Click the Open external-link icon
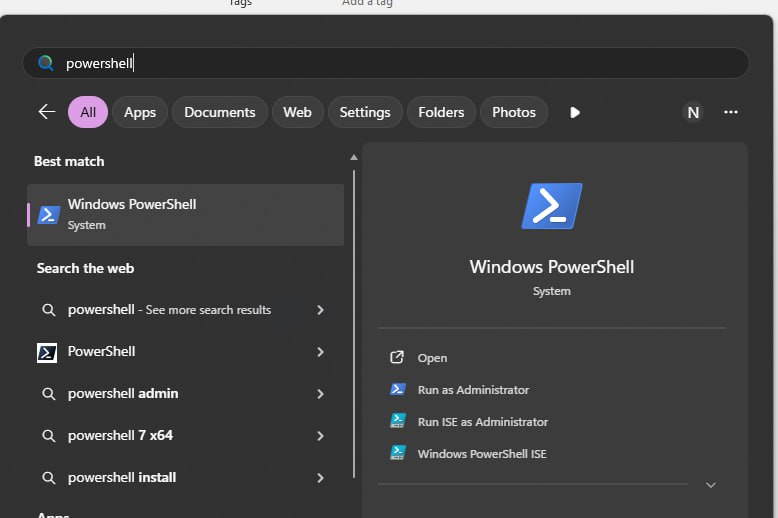Screen dimensions: 778x518 point(397,357)
